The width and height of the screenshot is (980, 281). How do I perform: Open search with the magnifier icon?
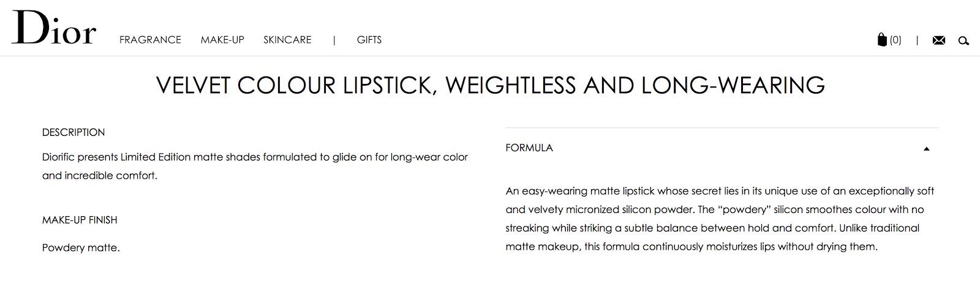pos(963,41)
